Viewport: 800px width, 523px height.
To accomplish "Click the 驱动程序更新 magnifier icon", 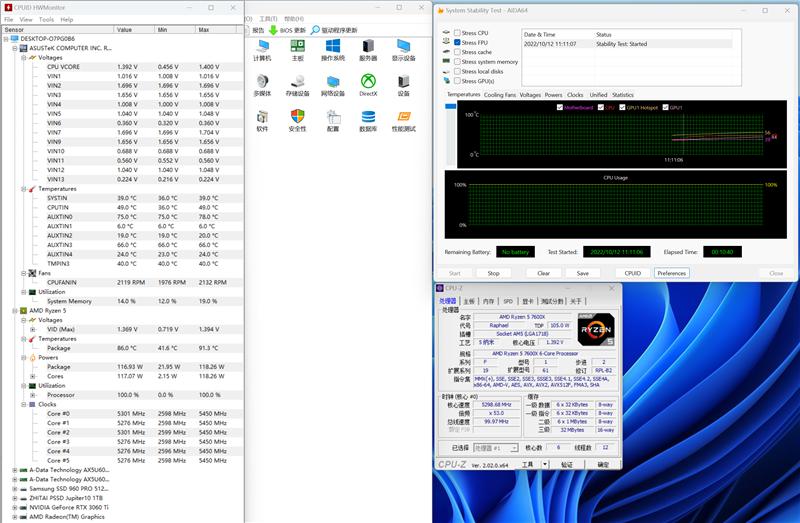I will (x=315, y=30).
